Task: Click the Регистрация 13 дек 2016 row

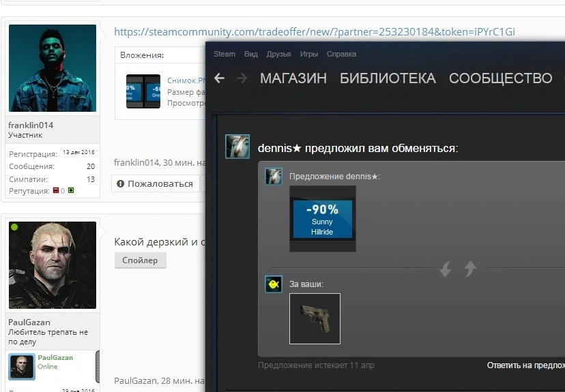Action: pos(52,153)
